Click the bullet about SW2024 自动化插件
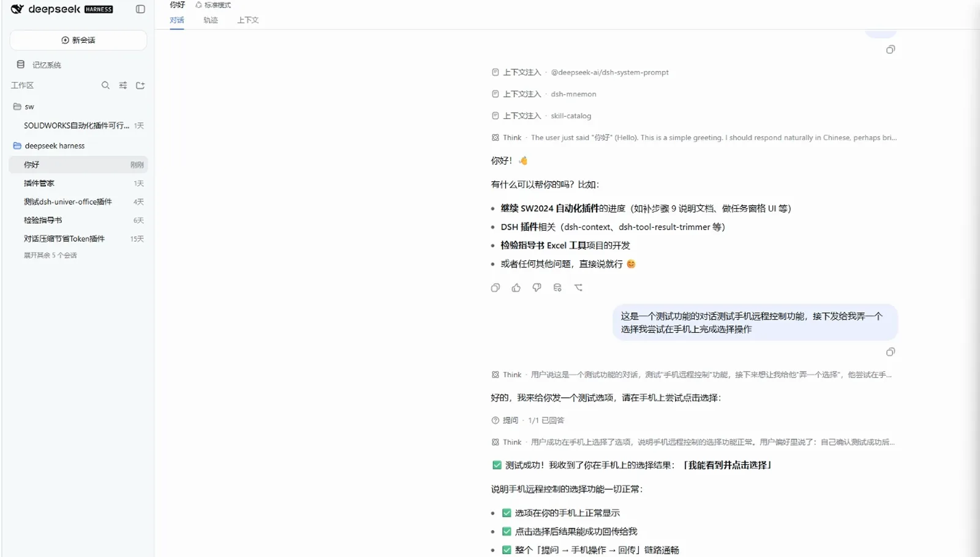 (x=646, y=209)
